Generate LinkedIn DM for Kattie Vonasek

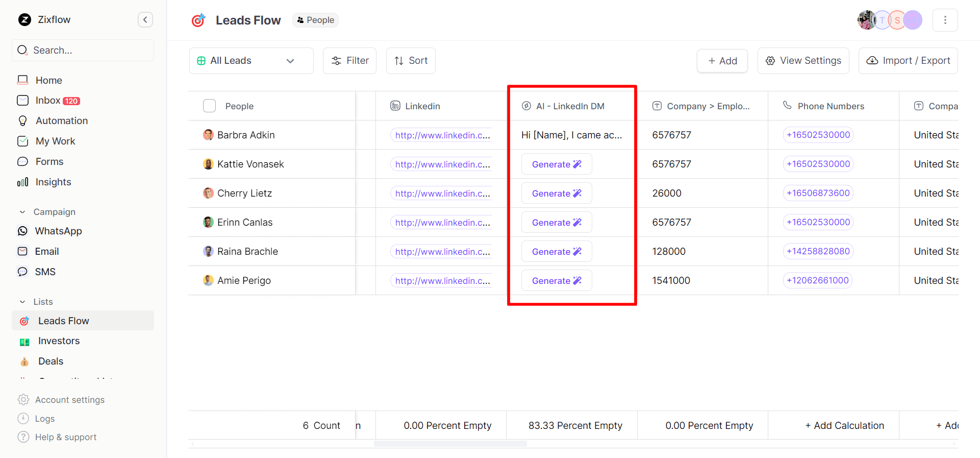pos(556,164)
